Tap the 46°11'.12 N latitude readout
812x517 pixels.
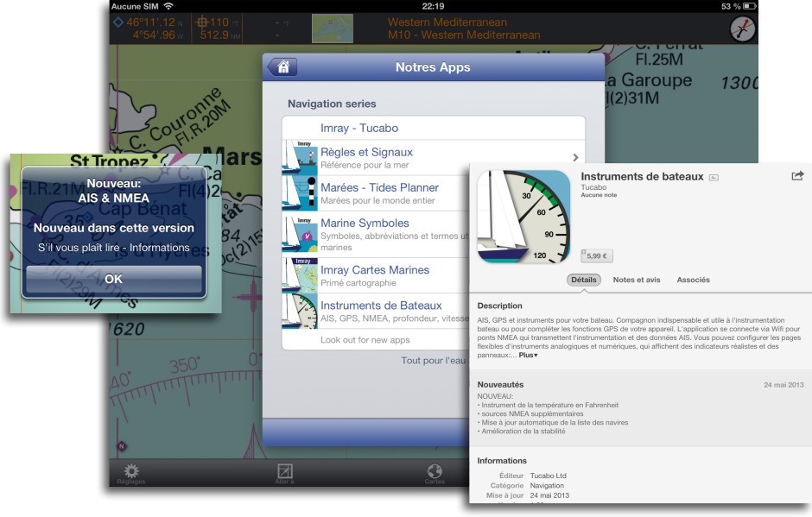155,22
